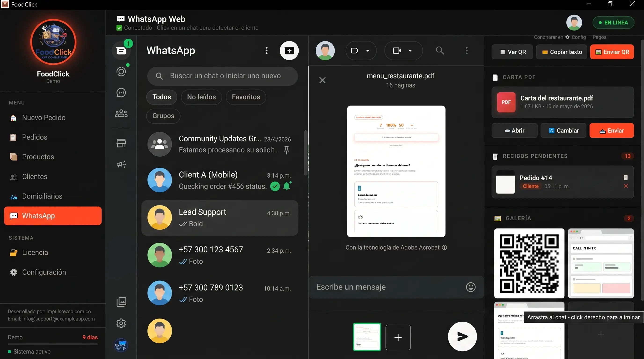
Task: Open conversation more options menu
Action: click(x=466, y=50)
